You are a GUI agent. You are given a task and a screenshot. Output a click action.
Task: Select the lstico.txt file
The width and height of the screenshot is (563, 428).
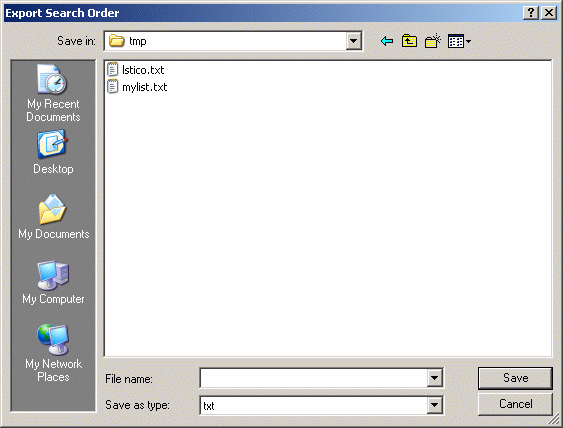(x=136, y=70)
